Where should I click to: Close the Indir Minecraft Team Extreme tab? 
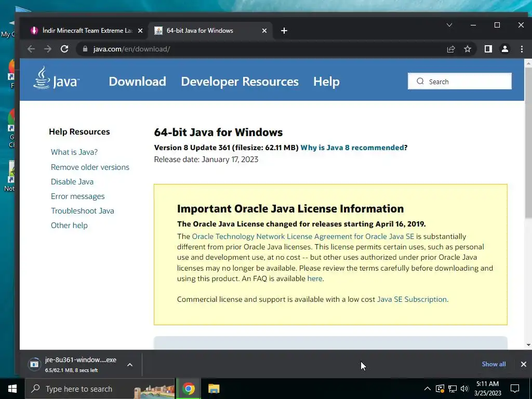pos(140,31)
